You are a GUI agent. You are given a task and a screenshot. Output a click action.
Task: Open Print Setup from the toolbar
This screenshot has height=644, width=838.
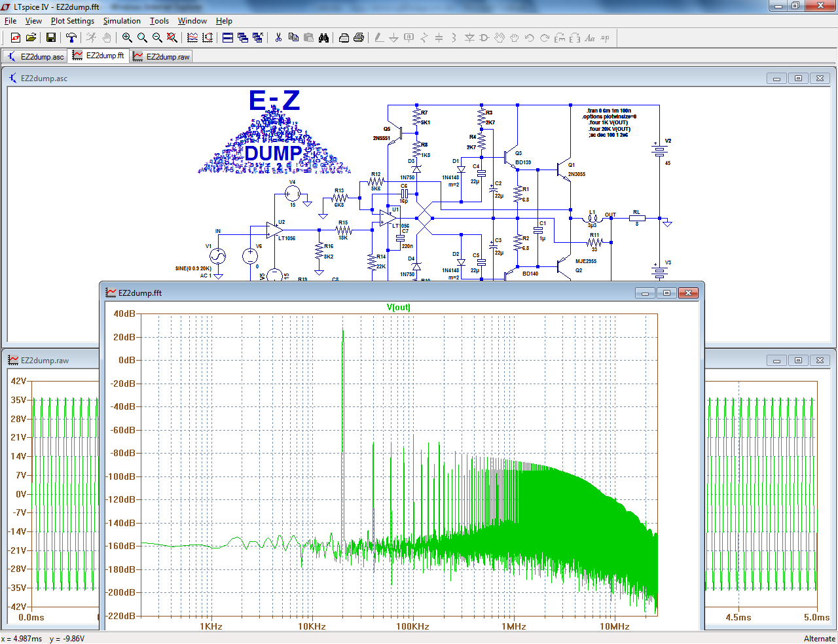344,38
